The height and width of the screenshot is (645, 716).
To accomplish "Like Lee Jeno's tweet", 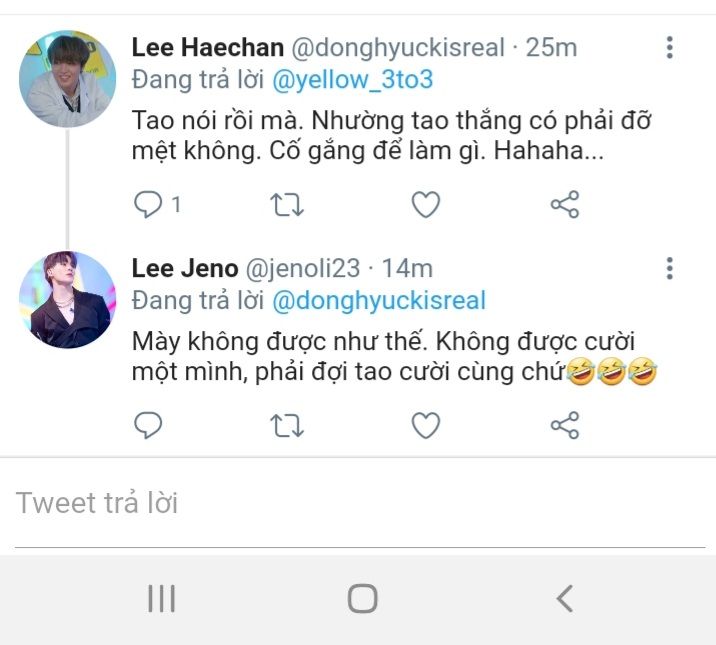I will (x=426, y=425).
